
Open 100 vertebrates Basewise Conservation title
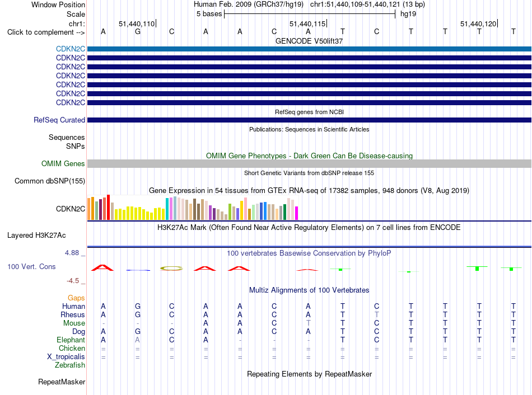point(309,253)
